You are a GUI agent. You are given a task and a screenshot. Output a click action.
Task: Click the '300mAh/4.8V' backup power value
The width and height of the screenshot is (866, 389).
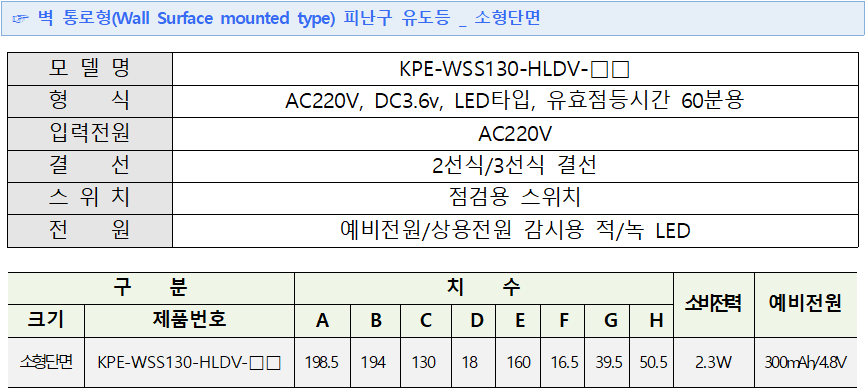click(805, 363)
